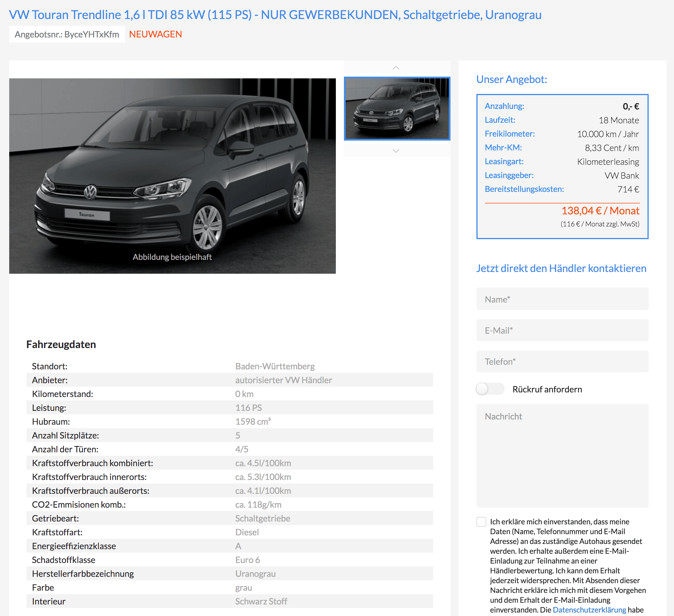Click the gallery down chevron arrow
The height and width of the screenshot is (616, 674).
[x=396, y=151]
